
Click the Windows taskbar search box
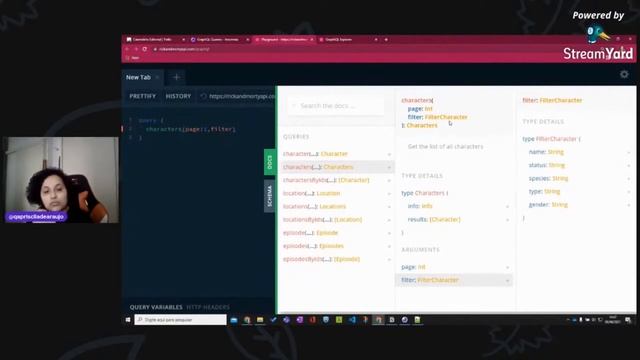click(x=180, y=320)
